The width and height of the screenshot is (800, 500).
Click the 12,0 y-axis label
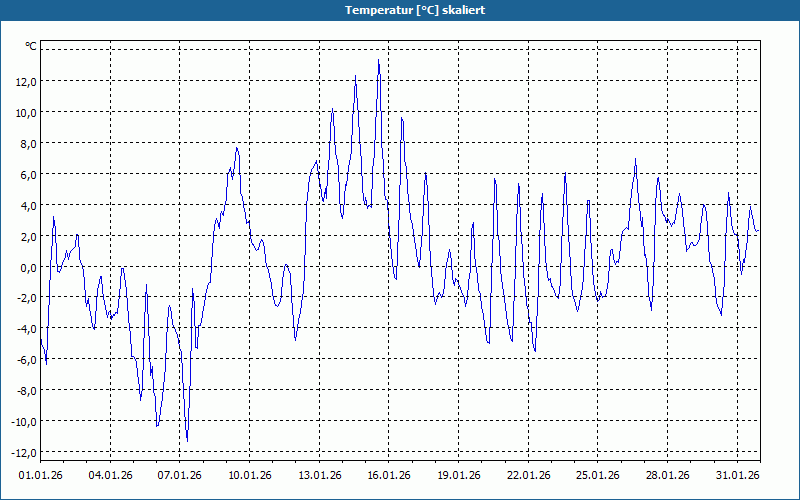[x=26, y=82]
